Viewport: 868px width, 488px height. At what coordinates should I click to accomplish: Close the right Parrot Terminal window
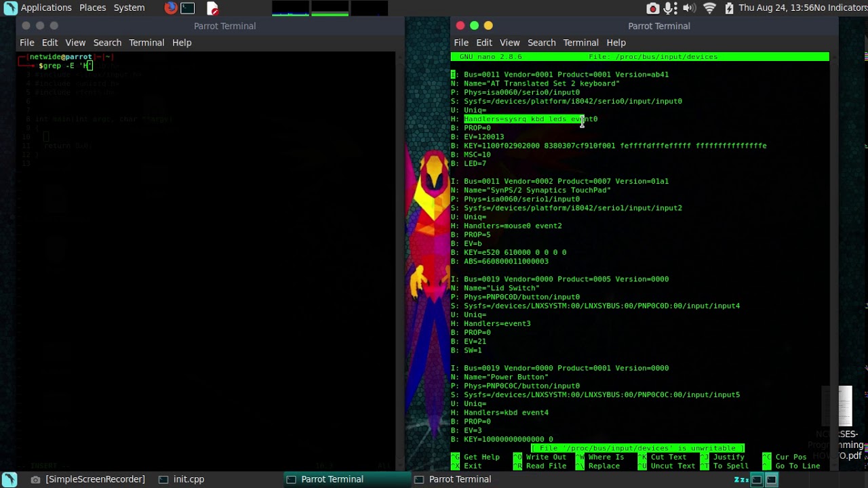[x=460, y=26]
